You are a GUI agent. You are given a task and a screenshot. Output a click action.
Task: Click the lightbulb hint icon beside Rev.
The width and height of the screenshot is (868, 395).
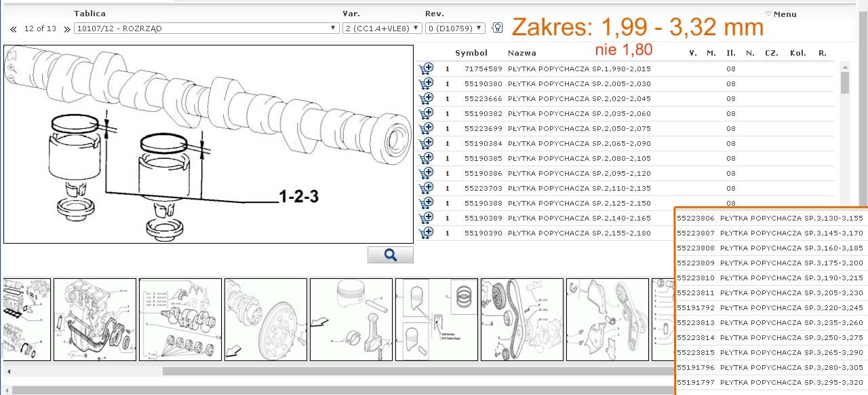tap(497, 28)
